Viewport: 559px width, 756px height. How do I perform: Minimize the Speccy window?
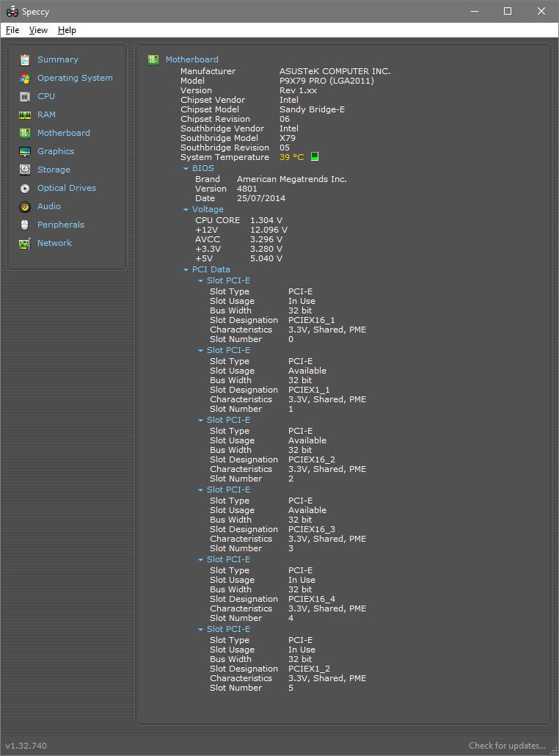(x=474, y=11)
